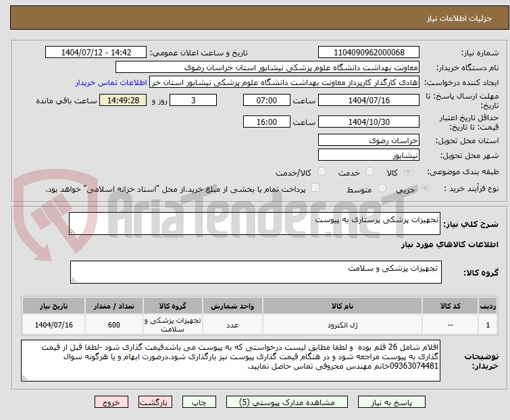The height and width of the screenshot is (420, 510).
Task: Click the 'خروج' exit button
Action: tap(111, 402)
